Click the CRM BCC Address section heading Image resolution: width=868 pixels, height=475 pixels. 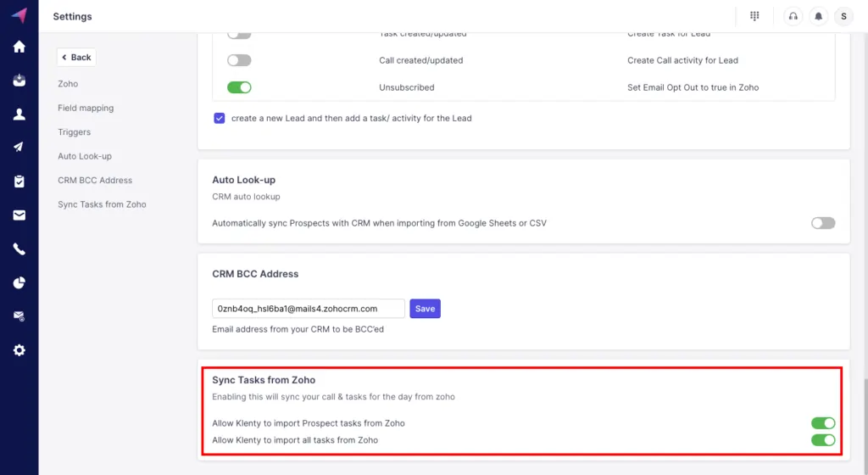click(255, 274)
